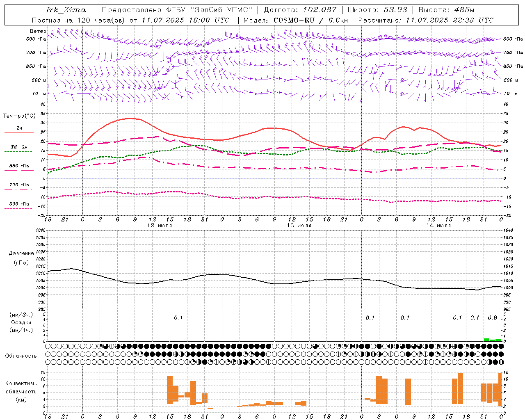The image size is (525, 420).
Task: Click the (мм/3ч.) precipitation unit label
Action: 21,315
